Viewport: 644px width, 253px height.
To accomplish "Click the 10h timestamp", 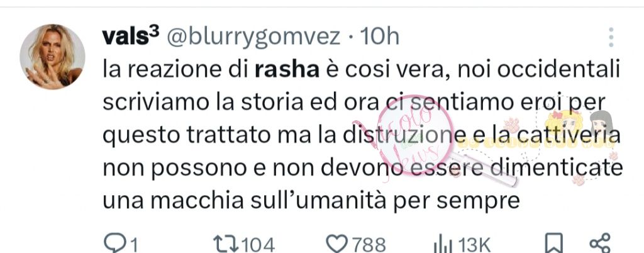I will point(379,37).
